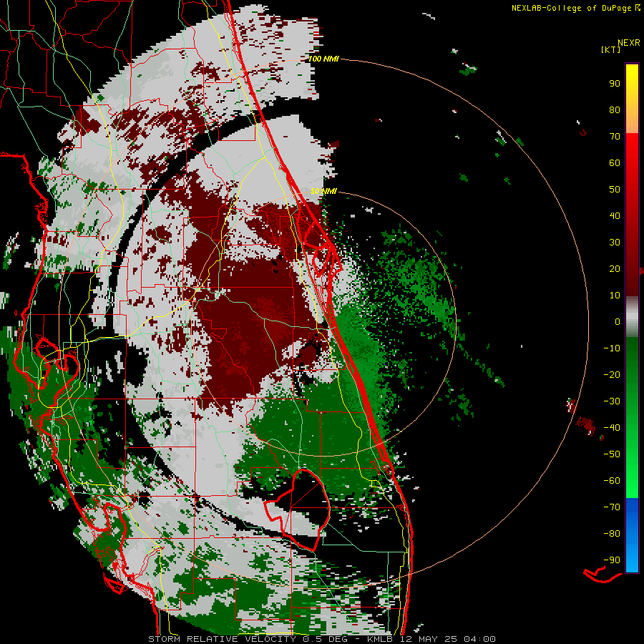This screenshot has width=644, height=644.
Task: Click the 20 value on velocity scale
Action: [615, 268]
